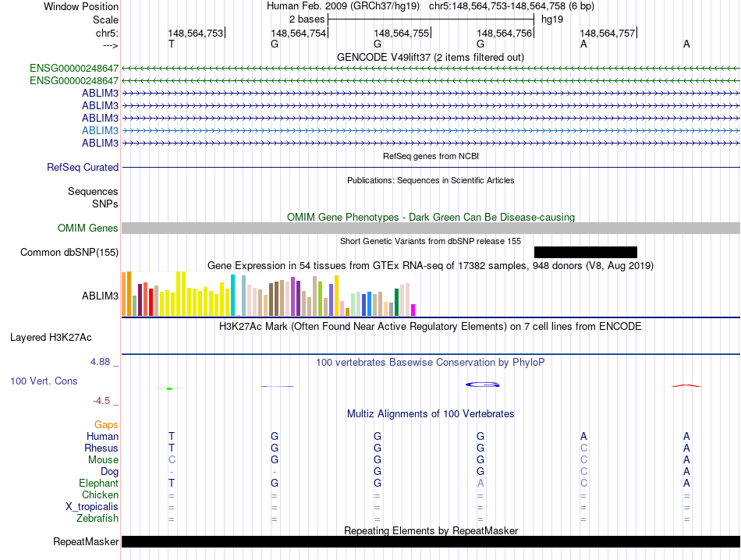
Task: Click the RepeatMasker track label
Action: (86, 541)
